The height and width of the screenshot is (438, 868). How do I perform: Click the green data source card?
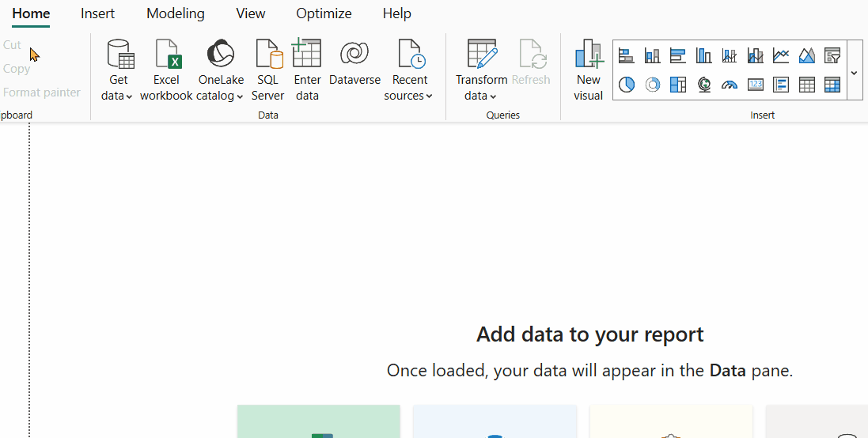pyautogui.click(x=319, y=421)
